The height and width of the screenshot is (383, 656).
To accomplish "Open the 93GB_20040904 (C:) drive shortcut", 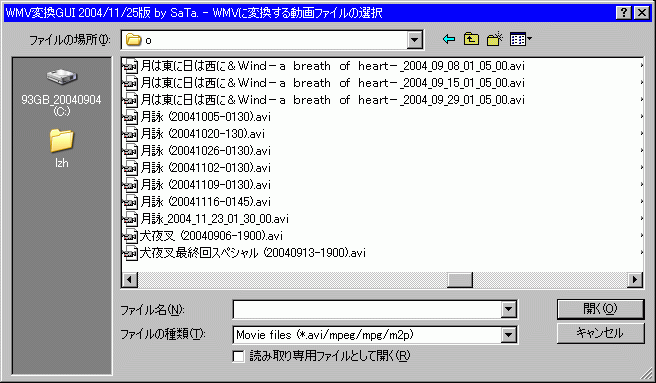I will point(62,92).
